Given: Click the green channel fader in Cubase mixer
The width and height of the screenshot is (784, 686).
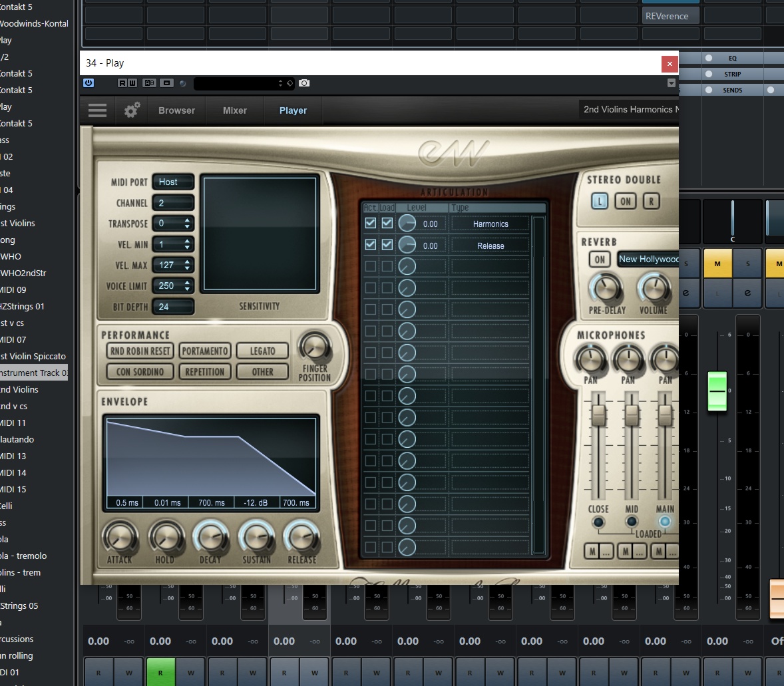Looking at the screenshot, I should click(x=717, y=391).
